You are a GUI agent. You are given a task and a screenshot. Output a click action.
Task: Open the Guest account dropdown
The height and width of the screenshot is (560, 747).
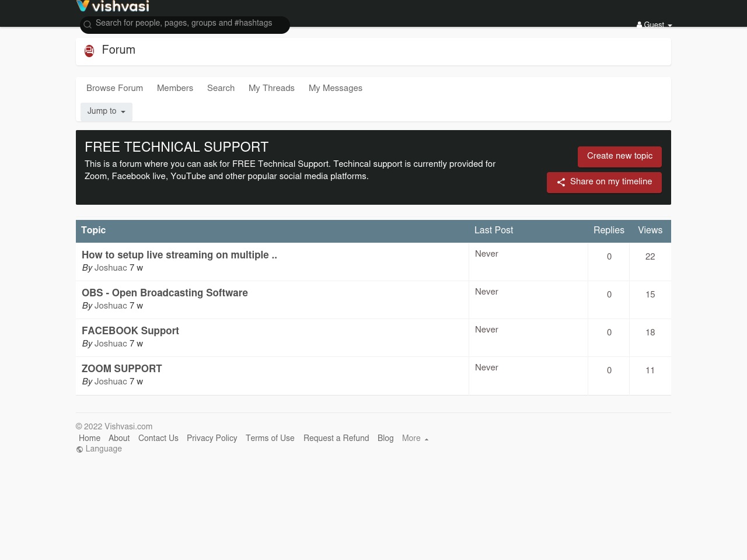click(x=654, y=25)
